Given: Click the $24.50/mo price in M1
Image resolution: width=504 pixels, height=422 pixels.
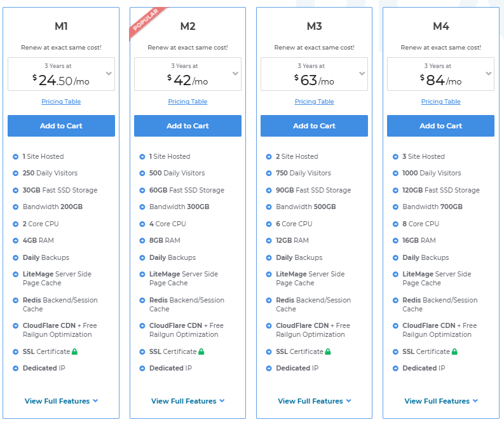Looking at the screenshot, I should point(61,80).
